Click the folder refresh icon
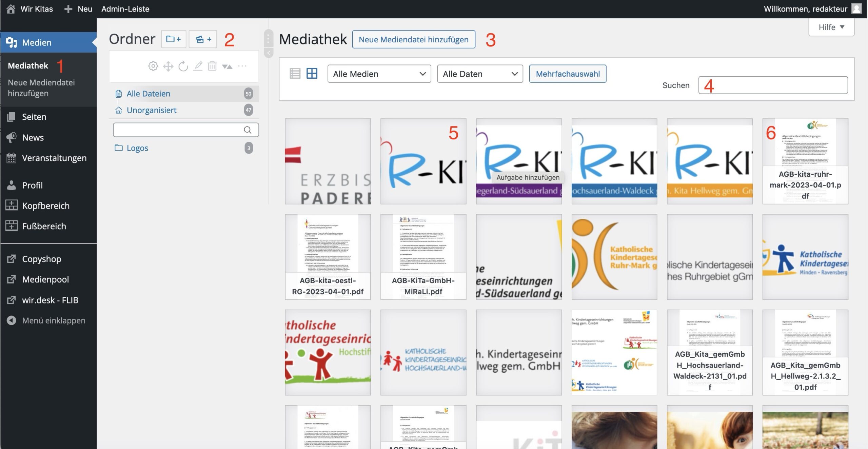 point(183,66)
